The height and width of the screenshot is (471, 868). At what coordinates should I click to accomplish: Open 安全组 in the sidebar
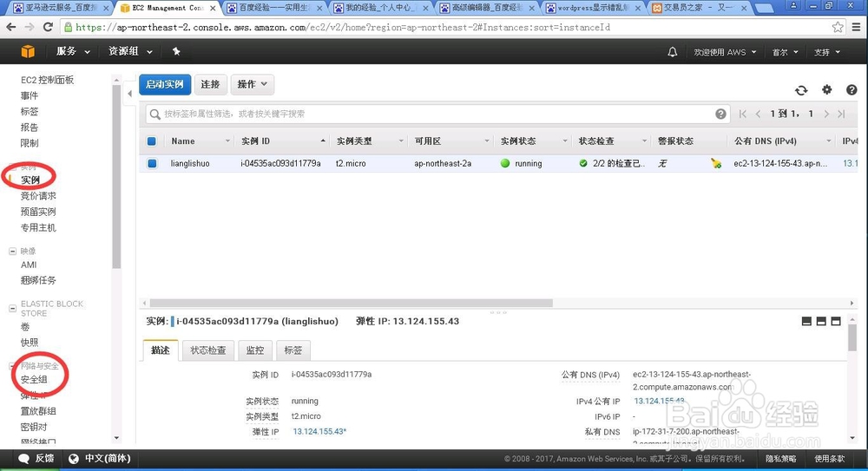34,380
